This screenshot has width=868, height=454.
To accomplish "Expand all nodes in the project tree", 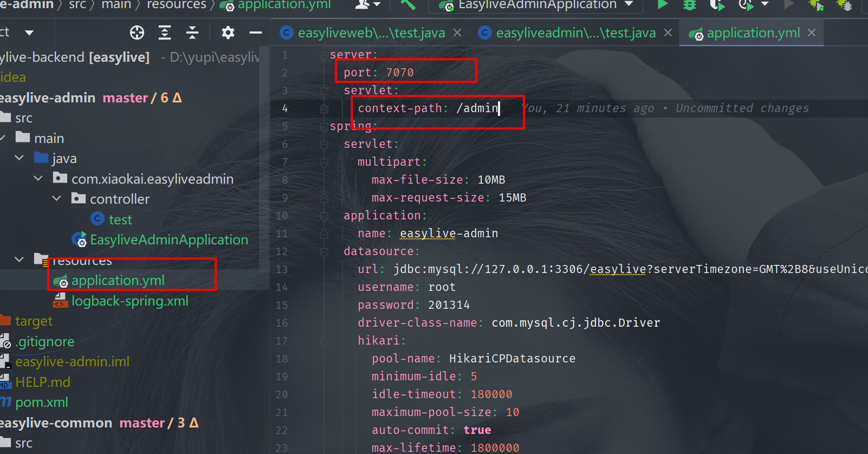I will click(165, 33).
